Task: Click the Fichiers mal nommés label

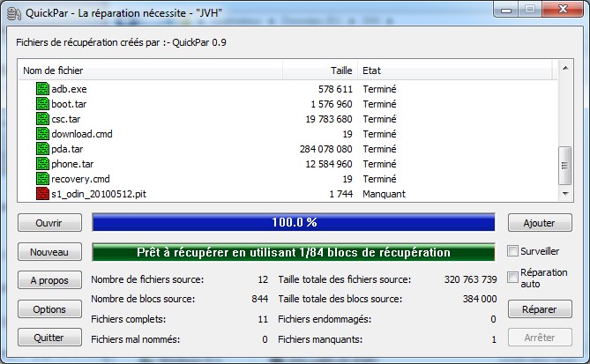Action: point(136,339)
